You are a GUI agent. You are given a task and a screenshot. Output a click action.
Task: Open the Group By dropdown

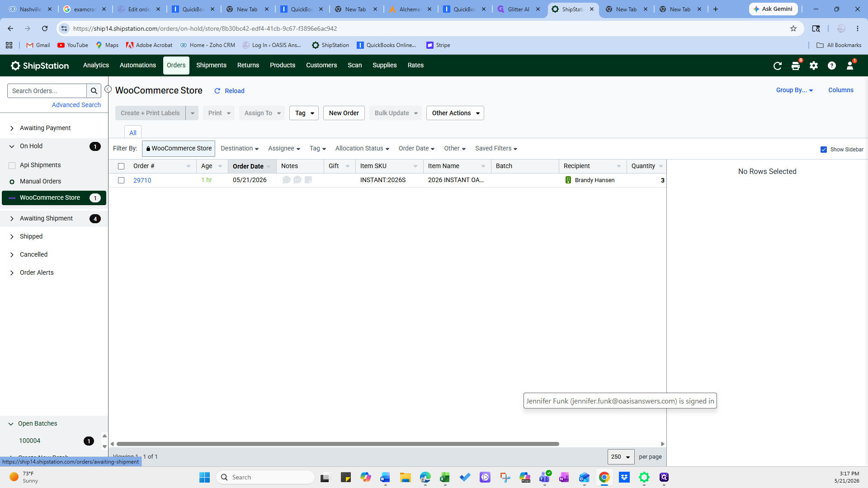point(794,90)
